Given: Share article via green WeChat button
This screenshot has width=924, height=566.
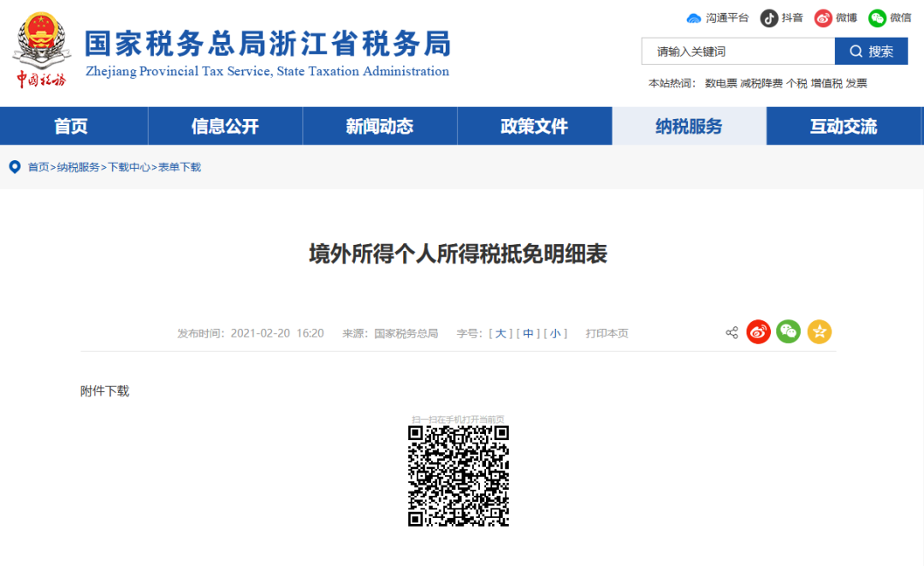Looking at the screenshot, I should pos(789,332).
